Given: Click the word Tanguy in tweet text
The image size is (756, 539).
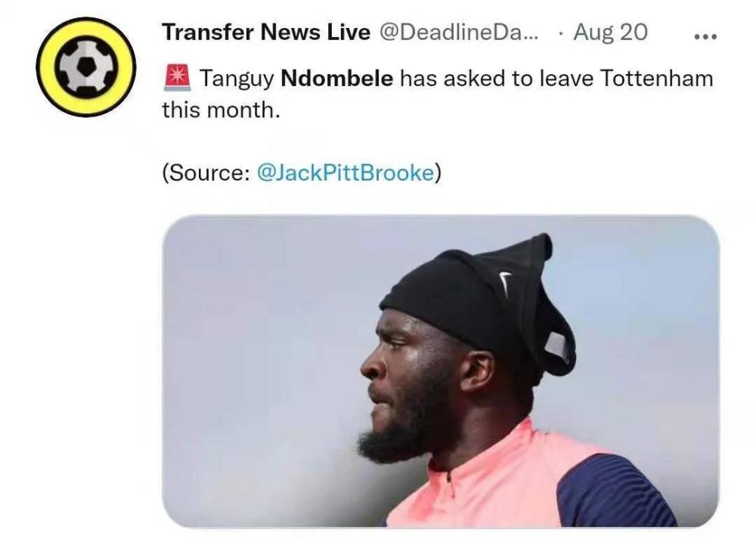Looking at the screenshot, I should [236, 79].
